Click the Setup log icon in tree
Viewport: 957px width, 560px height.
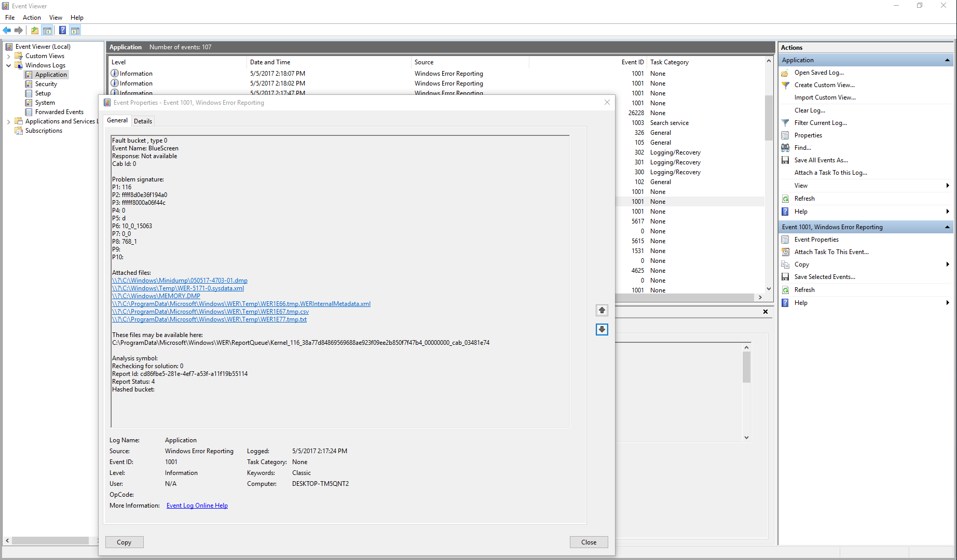coord(29,93)
